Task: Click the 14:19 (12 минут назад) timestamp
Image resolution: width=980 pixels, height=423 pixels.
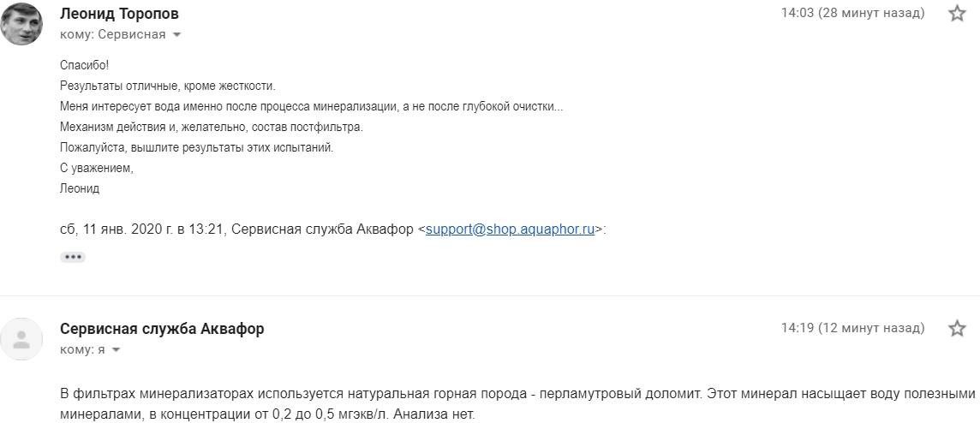Action: [x=852, y=329]
